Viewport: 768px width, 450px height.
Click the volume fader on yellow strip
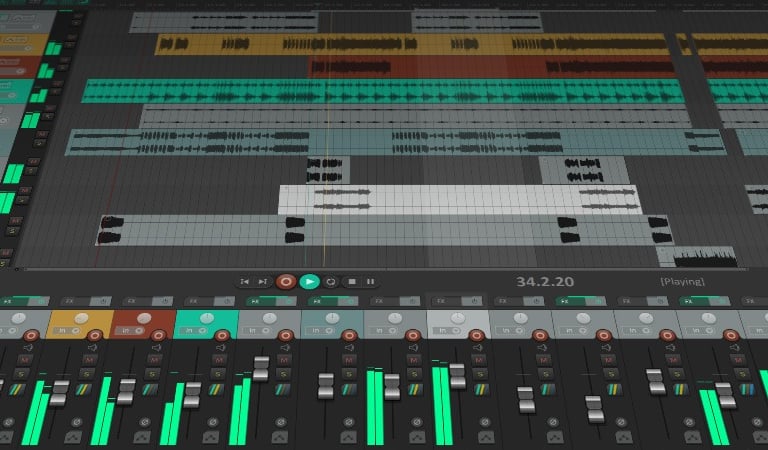point(59,392)
